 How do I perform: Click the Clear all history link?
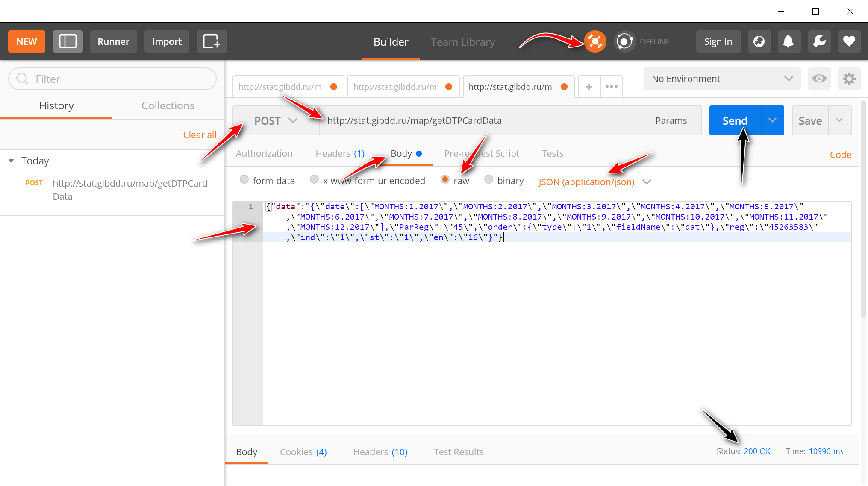[200, 135]
